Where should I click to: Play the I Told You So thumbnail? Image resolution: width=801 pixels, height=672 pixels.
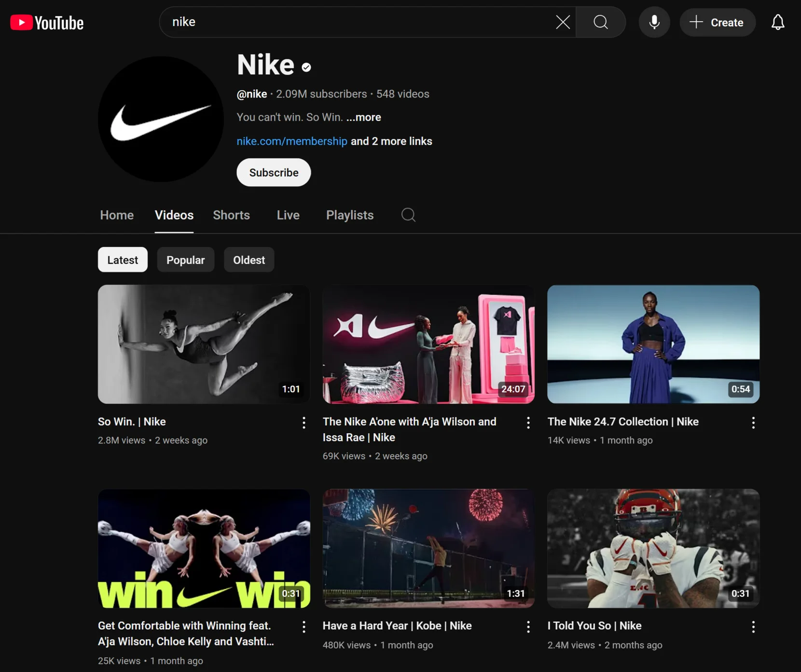(x=653, y=549)
